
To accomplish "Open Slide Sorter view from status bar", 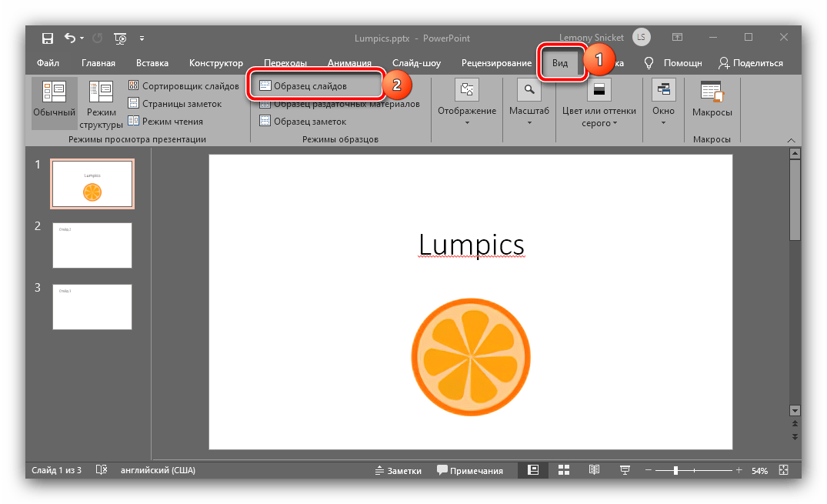I will [563, 470].
